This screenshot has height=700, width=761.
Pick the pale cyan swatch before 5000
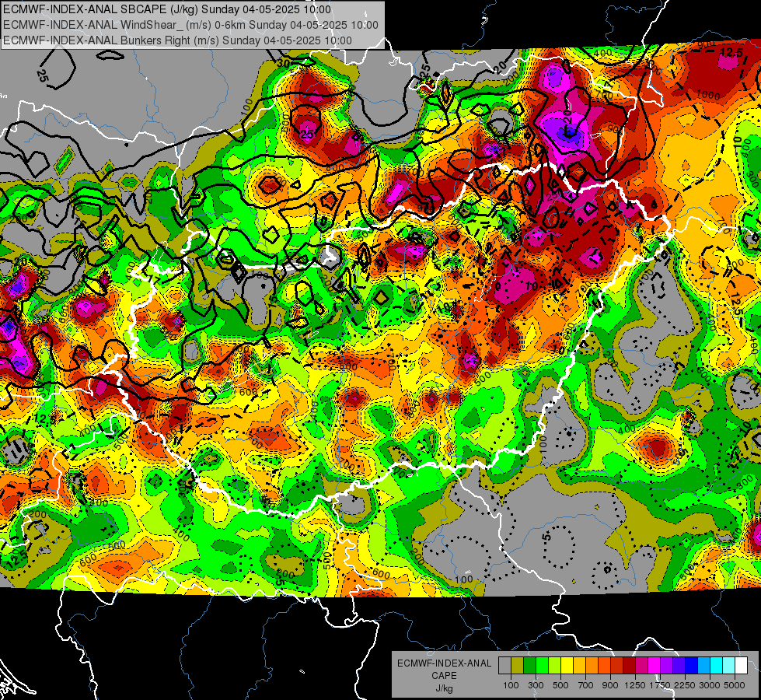(729, 665)
